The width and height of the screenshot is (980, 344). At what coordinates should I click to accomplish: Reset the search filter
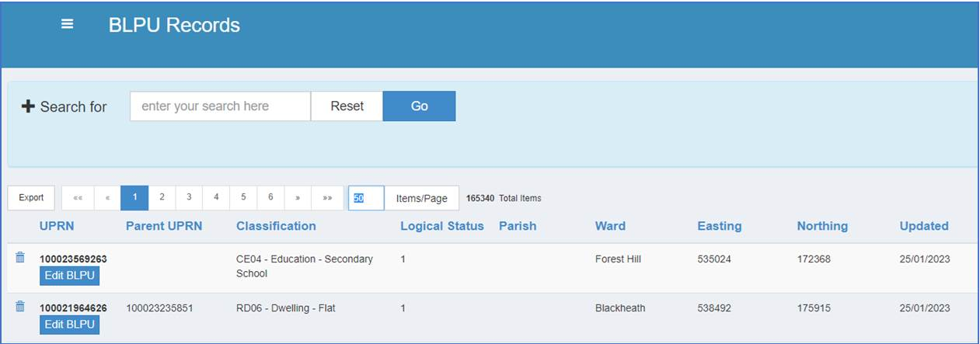coord(347,106)
